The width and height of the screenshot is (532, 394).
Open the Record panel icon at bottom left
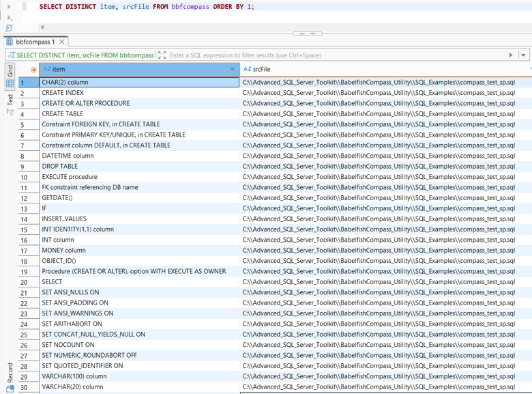(x=10, y=389)
